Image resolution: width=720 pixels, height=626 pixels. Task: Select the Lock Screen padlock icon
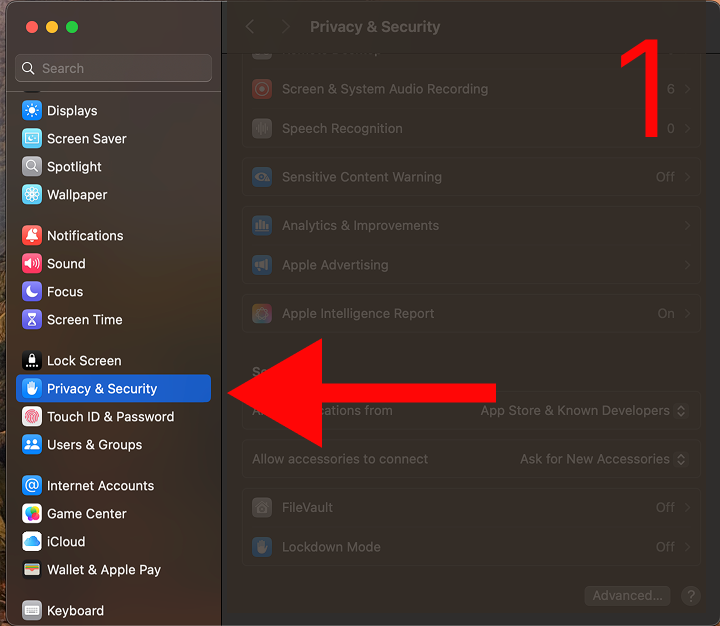pos(32,361)
